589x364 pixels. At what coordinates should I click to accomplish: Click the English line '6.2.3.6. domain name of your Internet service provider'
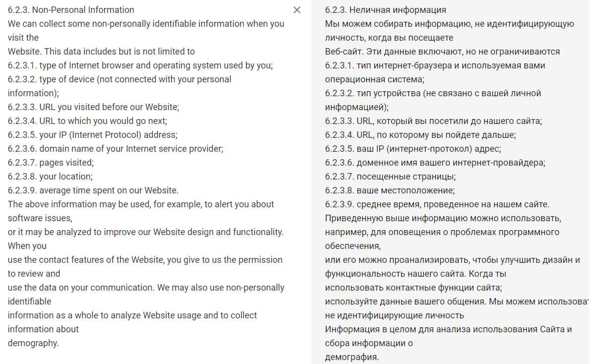116,149
